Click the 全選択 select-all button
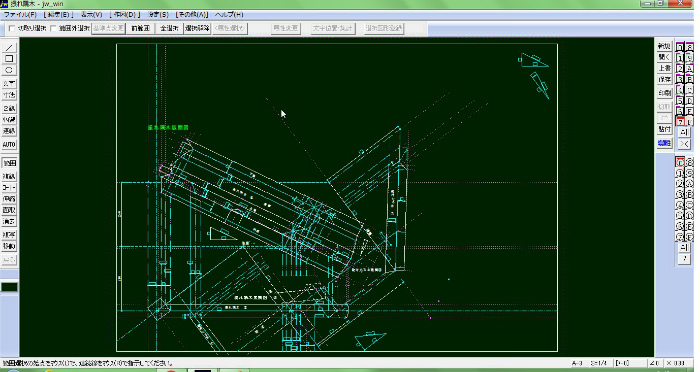The height and width of the screenshot is (372, 700). point(169,28)
